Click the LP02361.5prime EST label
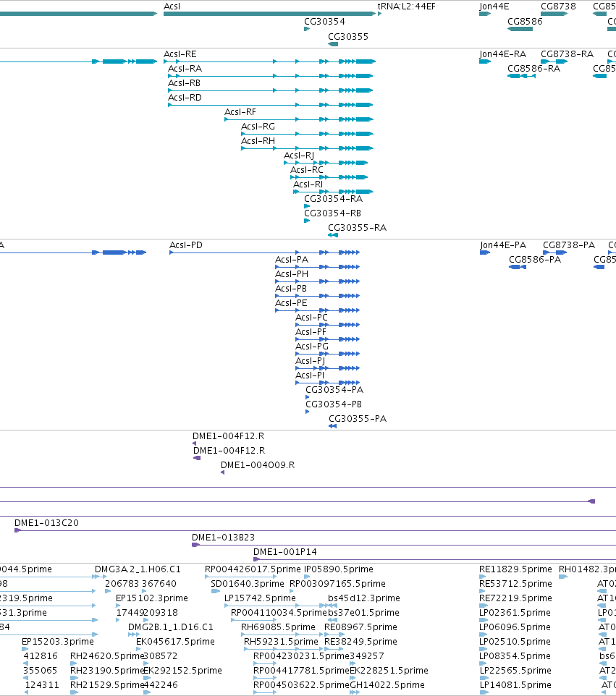The height and width of the screenshot is (696, 616). point(515,613)
